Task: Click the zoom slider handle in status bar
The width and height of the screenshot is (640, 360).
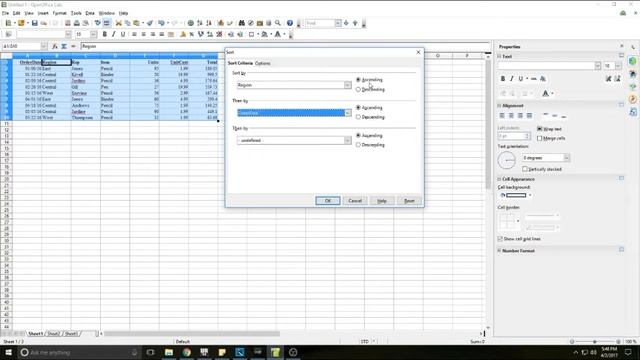Action: click(x=595, y=341)
